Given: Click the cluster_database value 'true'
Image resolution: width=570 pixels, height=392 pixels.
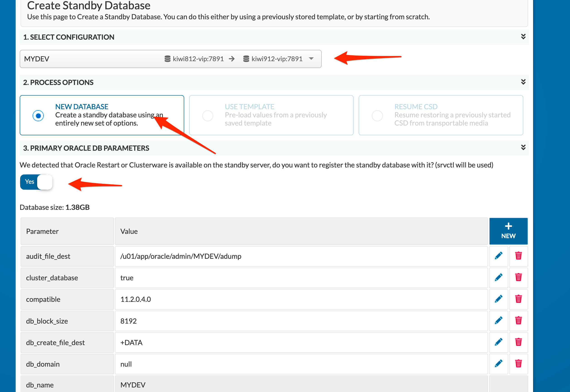Looking at the screenshot, I should tap(127, 278).
